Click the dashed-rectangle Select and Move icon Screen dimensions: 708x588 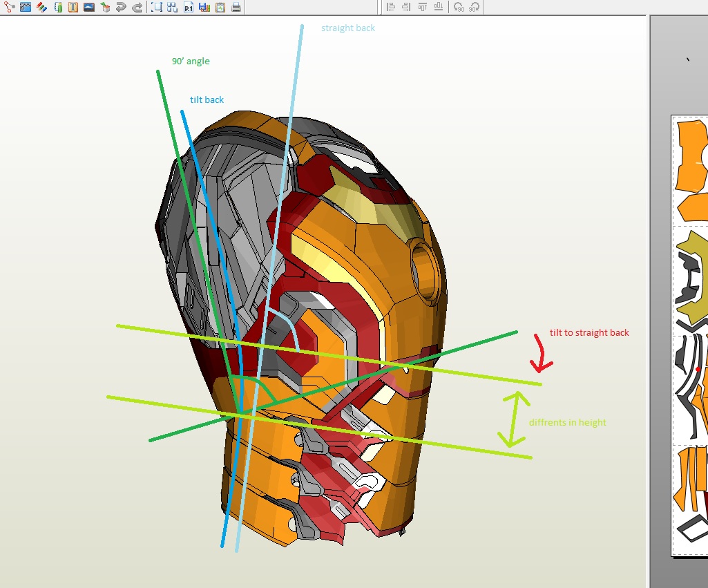point(157,7)
